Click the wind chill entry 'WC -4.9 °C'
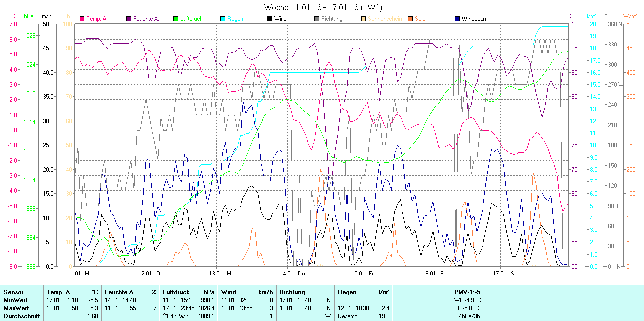The height and width of the screenshot is (321, 644). coord(467,300)
